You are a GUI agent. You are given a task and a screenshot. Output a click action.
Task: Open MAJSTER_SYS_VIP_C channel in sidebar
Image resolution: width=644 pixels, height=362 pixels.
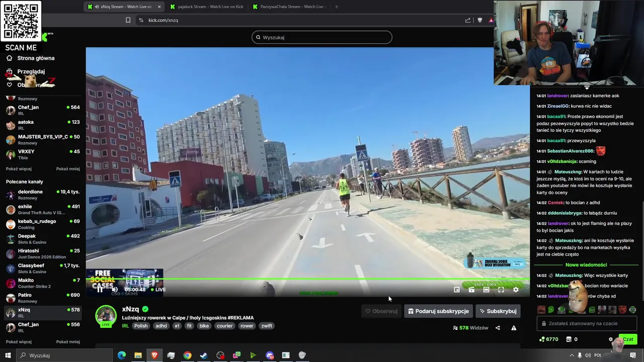point(42,139)
